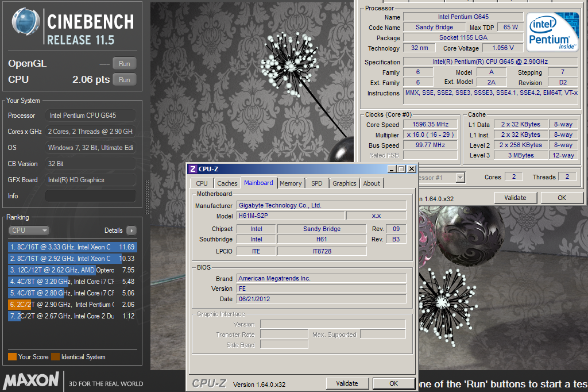Select ranking row 2 Intel Xeon 10.33
Image resolution: width=588 pixels, height=392 pixels.
72,259
